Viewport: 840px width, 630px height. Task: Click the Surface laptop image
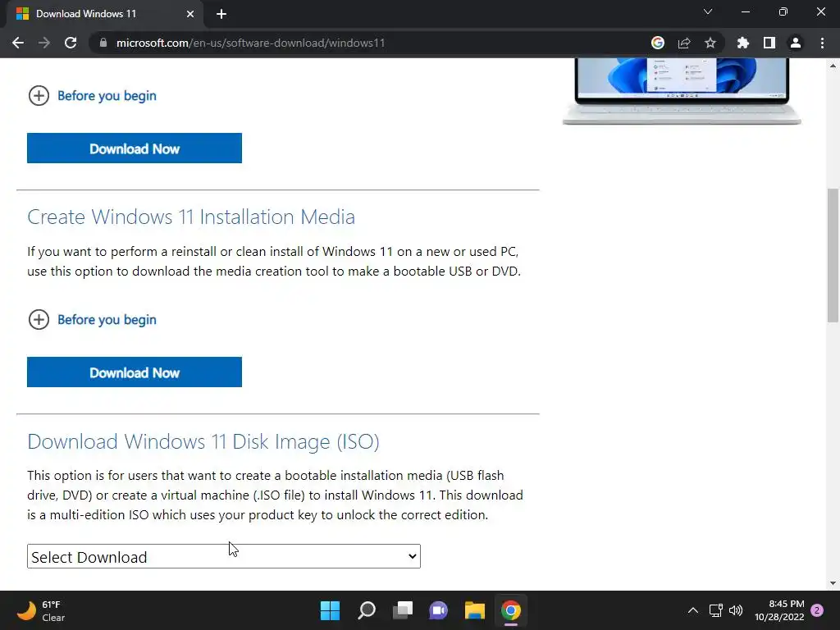click(x=682, y=92)
